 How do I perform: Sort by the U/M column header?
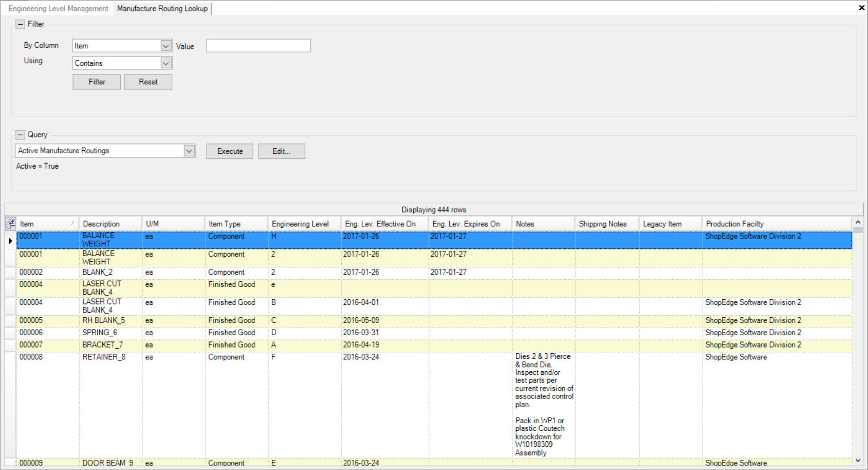point(174,224)
